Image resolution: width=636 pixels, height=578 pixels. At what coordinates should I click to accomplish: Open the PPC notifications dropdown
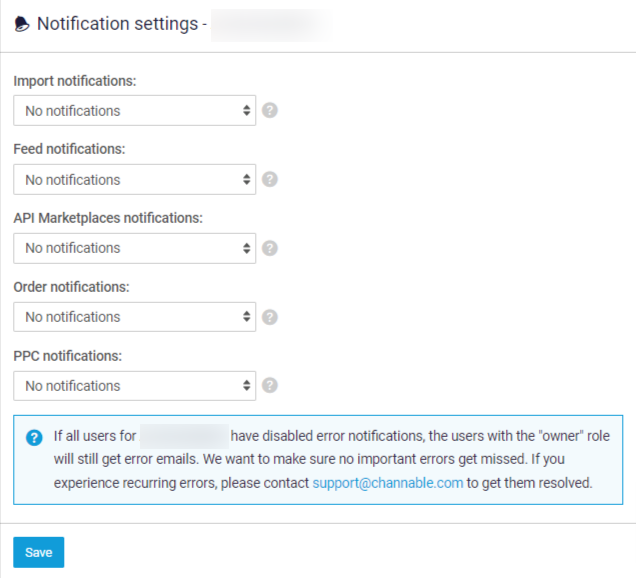point(135,385)
